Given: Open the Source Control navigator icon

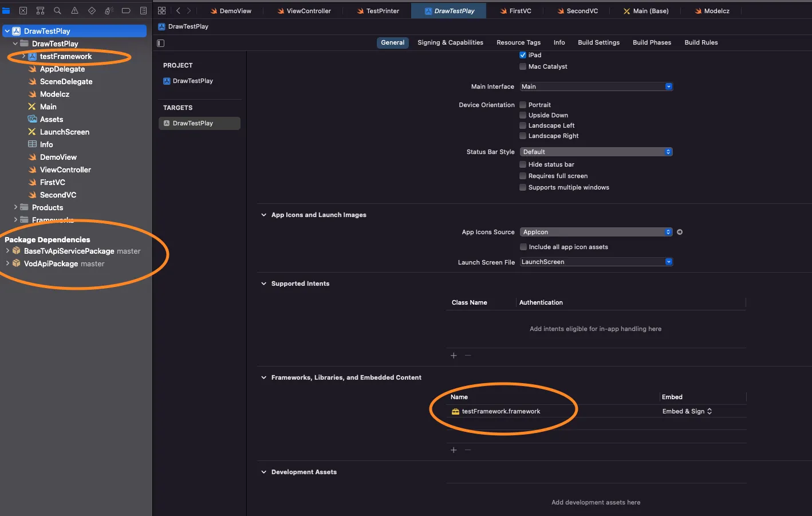Looking at the screenshot, I should (23, 11).
